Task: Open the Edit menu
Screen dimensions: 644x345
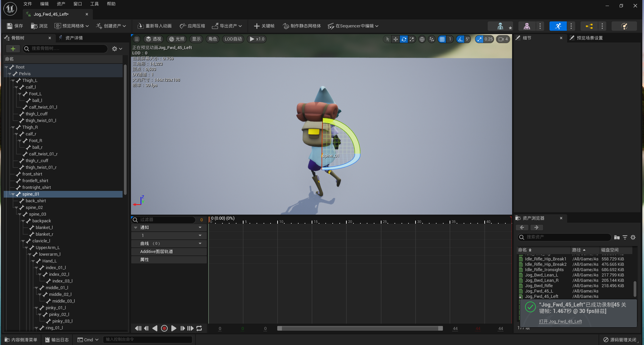Action: (x=44, y=4)
